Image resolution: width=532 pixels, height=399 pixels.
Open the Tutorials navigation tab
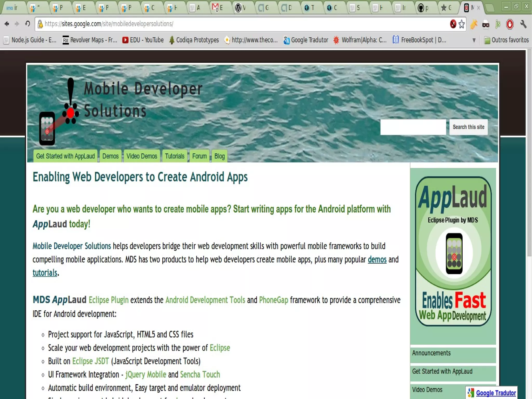pos(175,156)
